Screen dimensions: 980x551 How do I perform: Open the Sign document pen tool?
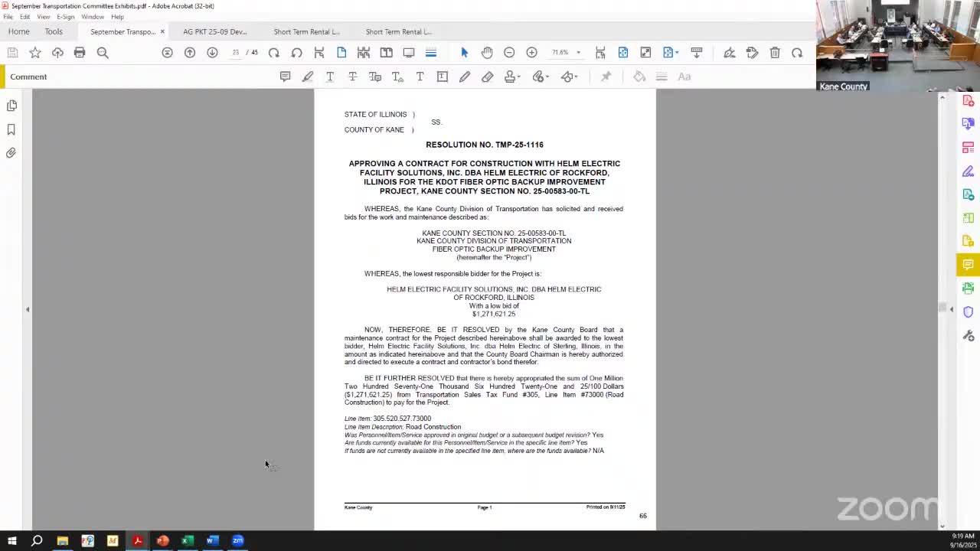point(730,53)
